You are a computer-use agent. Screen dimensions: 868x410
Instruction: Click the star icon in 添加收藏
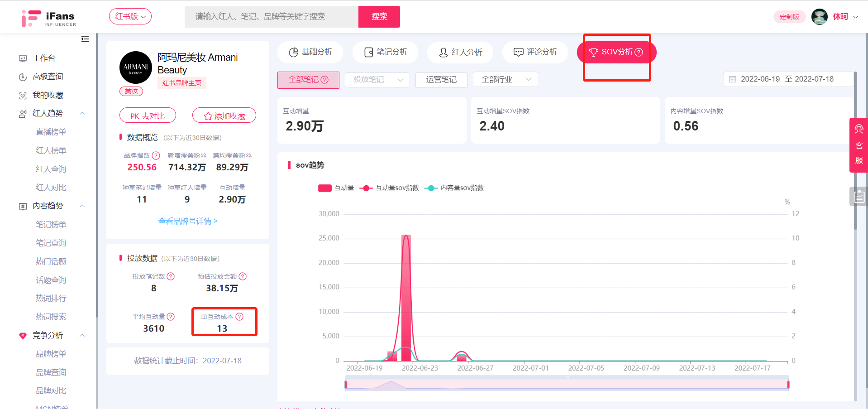tap(208, 116)
